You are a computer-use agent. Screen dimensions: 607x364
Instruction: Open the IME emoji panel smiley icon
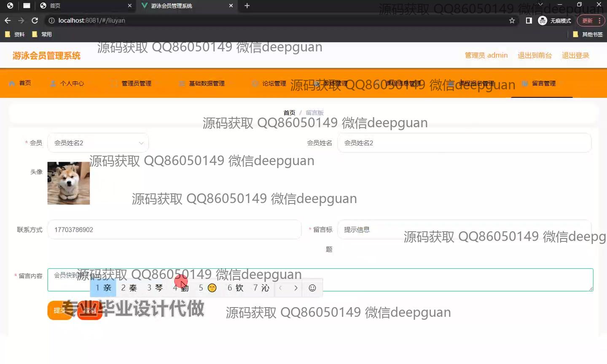click(312, 288)
